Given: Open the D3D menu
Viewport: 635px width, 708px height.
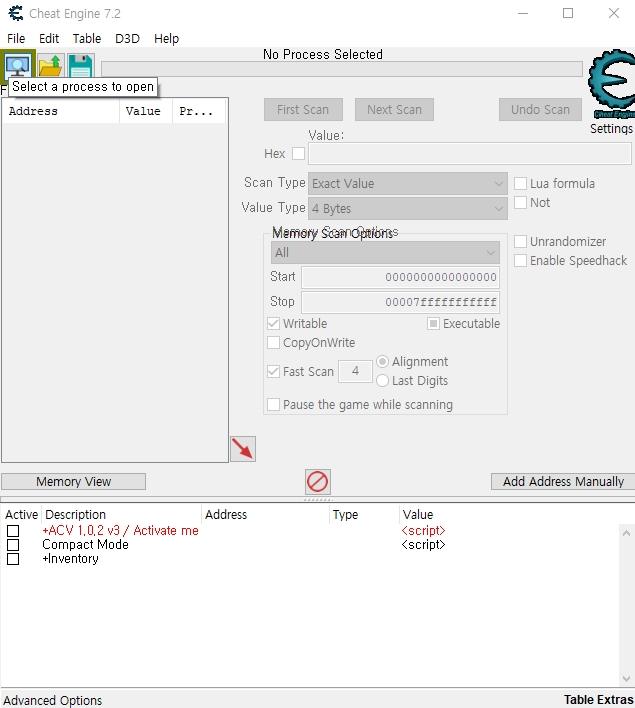Looking at the screenshot, I should click(x=127, y=39).
